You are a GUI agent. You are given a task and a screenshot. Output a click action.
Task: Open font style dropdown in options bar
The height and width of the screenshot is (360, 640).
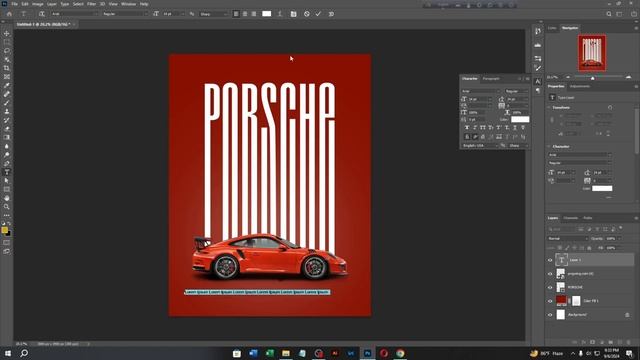(125, 14)
